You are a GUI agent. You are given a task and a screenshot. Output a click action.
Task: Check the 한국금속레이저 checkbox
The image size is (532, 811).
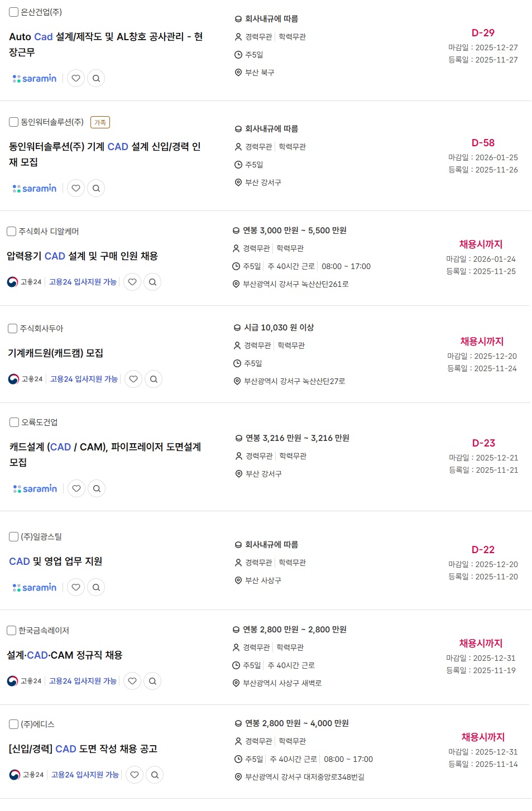(12, 630)
